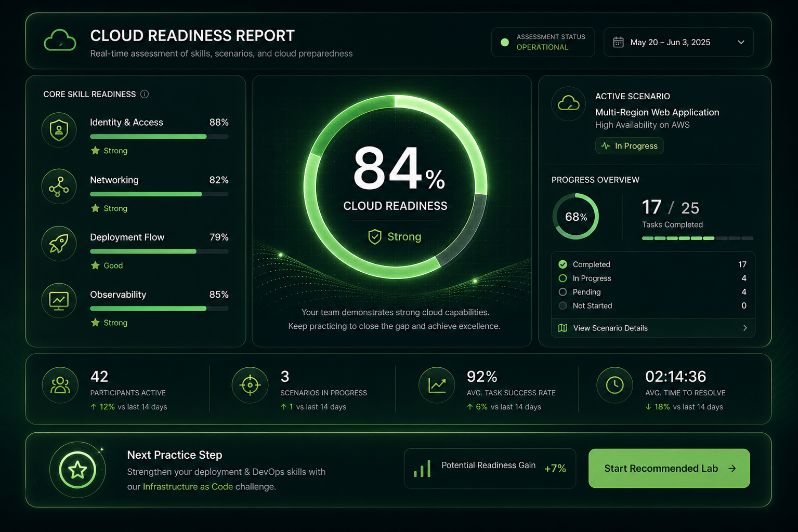Click the 84% Cloud Readiness gauge
Viewport: 798px width, 532px height.
(x=395, y=187)
